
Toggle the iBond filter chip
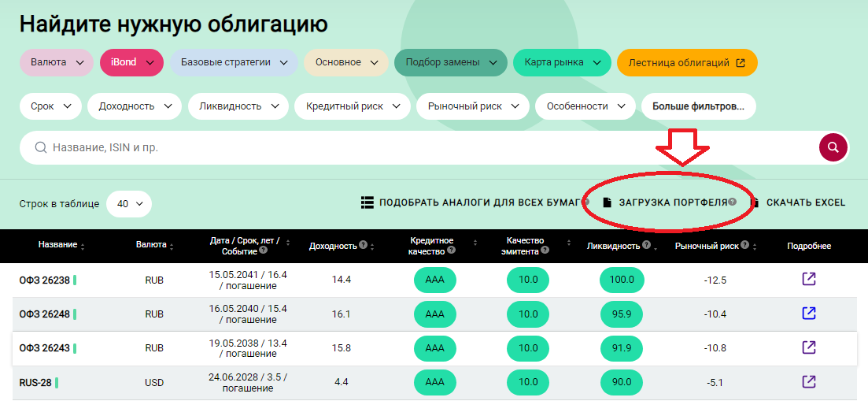pyautogui.click(x=131, y=62)
